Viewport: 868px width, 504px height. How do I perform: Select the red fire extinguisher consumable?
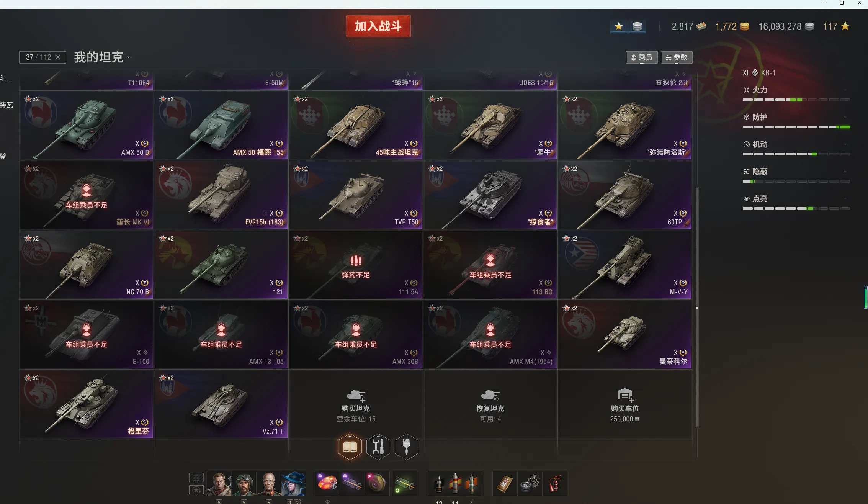tap(555, 484)
